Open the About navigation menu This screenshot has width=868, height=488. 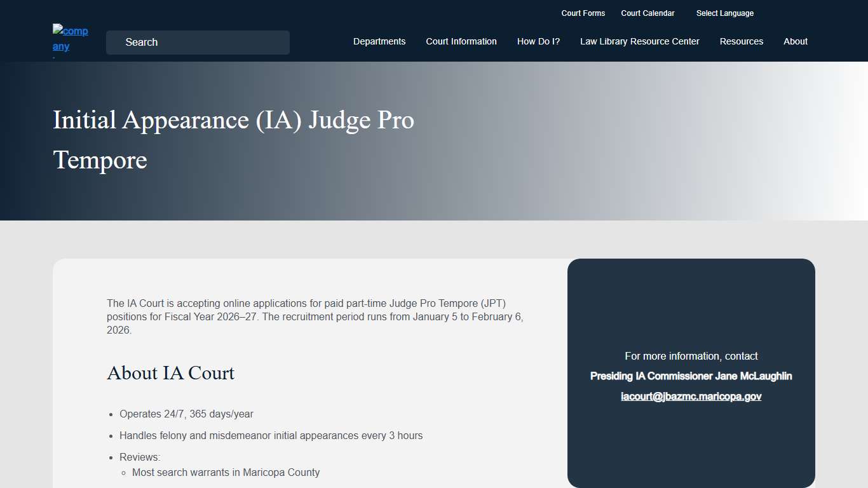[795, 41]
